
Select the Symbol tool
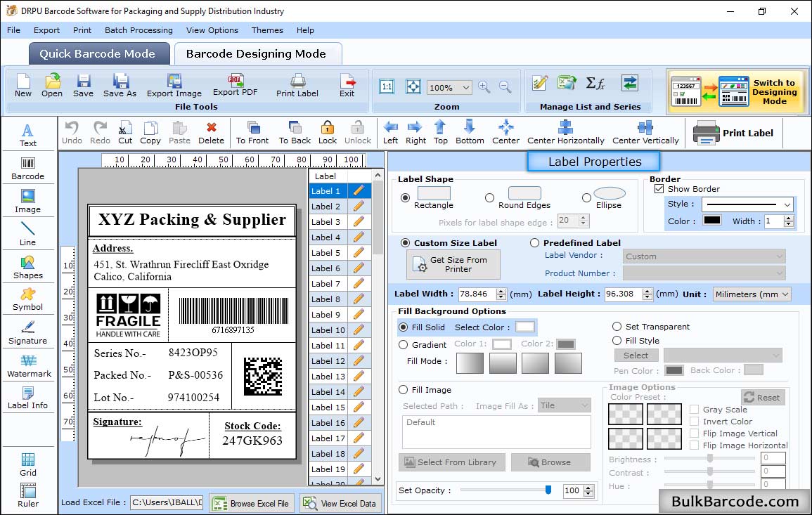click(x=28, y=300)
